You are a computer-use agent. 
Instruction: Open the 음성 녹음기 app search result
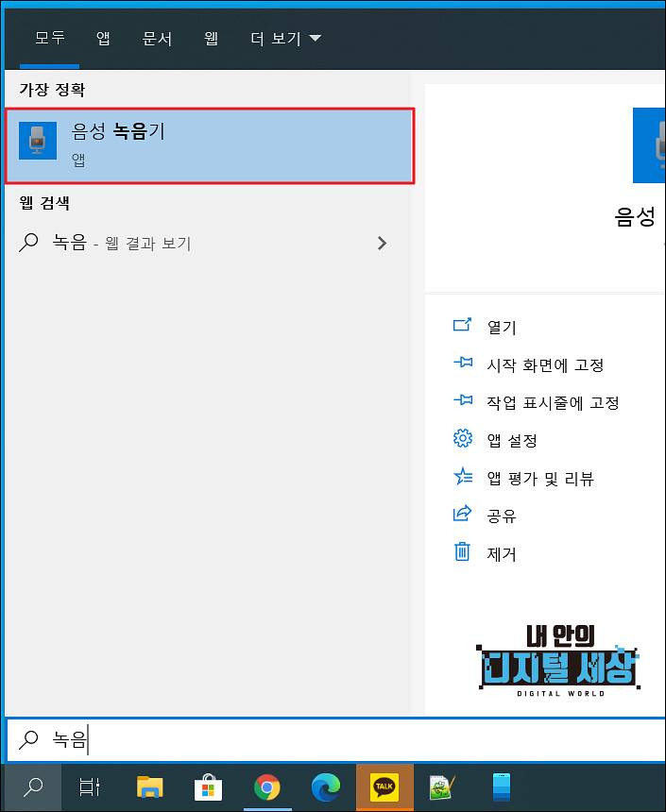210,145
